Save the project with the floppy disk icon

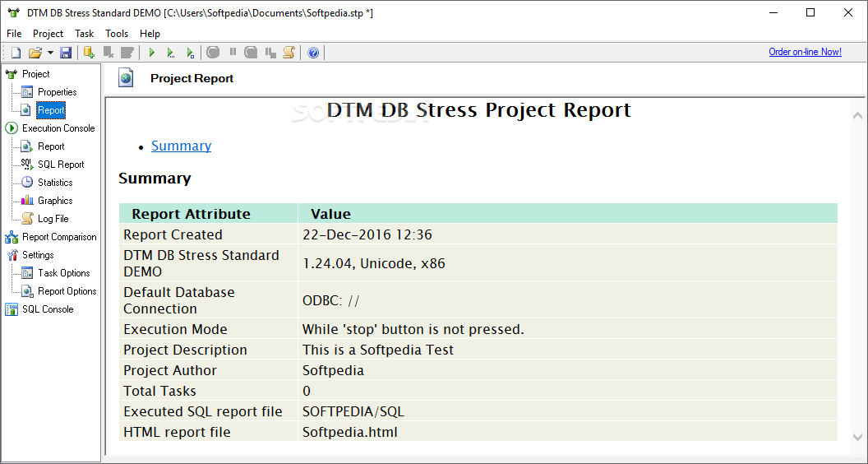[65, 53]
